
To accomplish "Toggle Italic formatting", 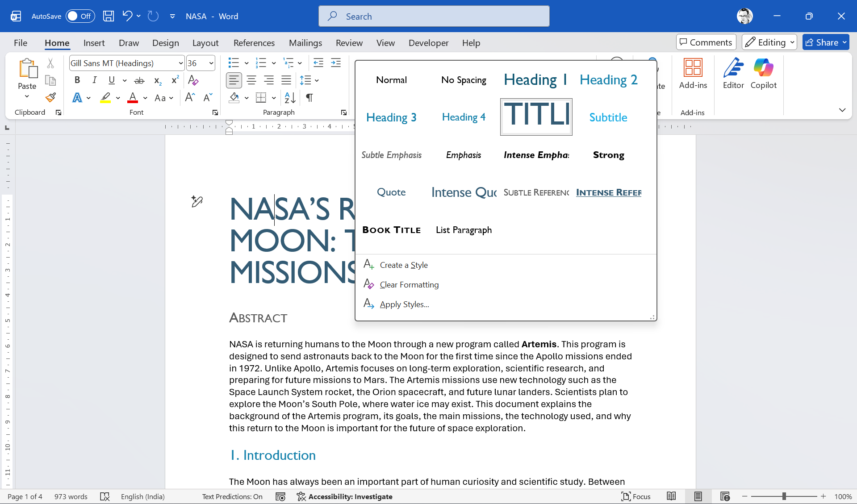I will pos(94,80).
